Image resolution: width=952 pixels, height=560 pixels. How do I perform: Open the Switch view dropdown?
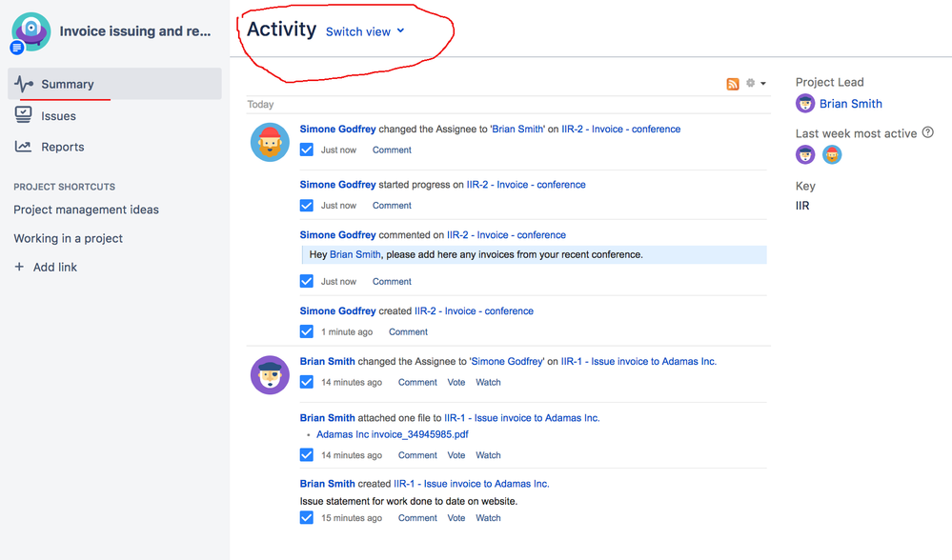point(365,31)
